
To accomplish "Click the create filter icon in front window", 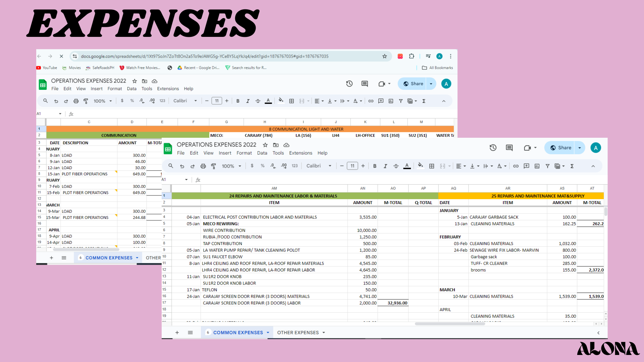I will (x=547, y=166).
